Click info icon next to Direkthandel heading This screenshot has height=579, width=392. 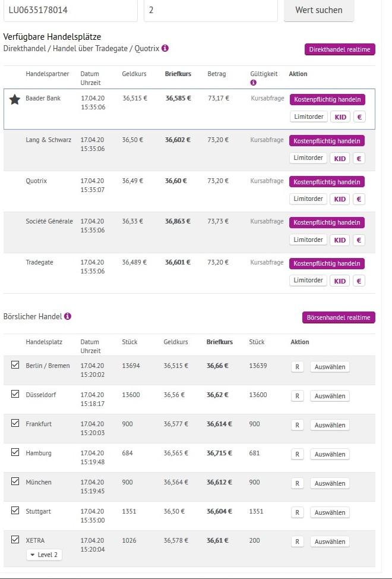165,48
